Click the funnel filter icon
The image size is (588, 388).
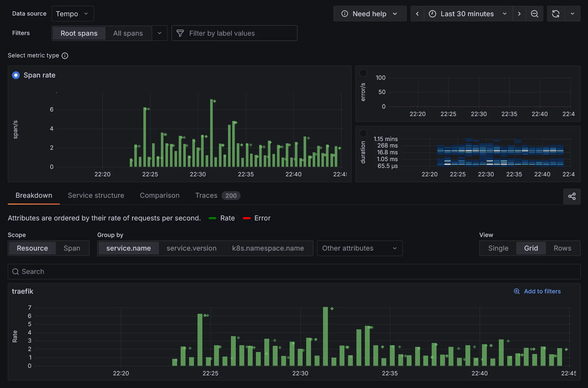pyautogui.click(x=180, y=33)
